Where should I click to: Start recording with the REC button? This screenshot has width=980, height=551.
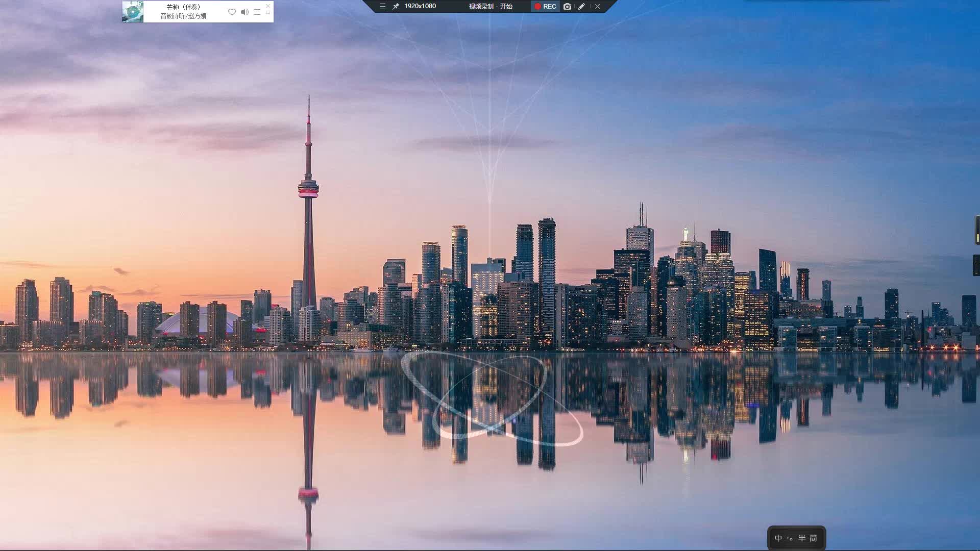tap(546, 6)
